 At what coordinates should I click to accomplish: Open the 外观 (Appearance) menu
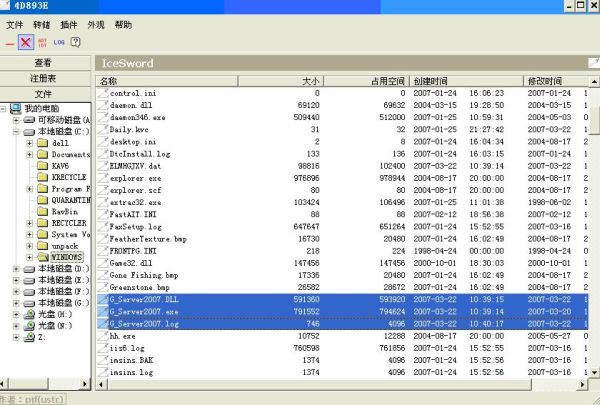[96, 25]
